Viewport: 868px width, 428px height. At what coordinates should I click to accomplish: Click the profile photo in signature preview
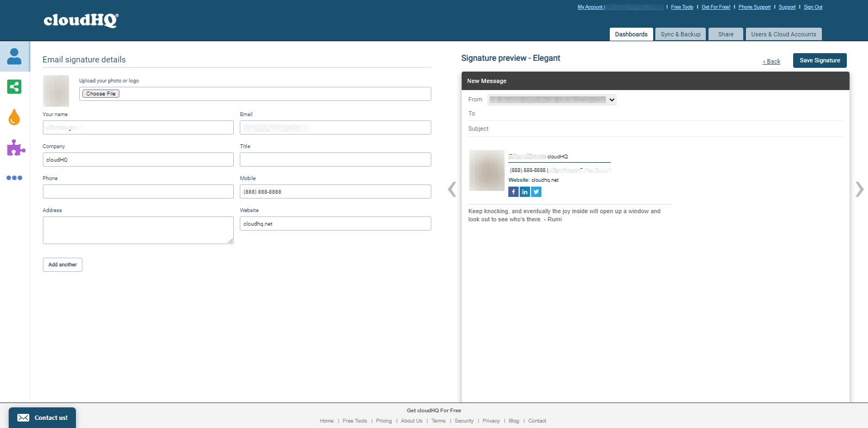[487, 170]
